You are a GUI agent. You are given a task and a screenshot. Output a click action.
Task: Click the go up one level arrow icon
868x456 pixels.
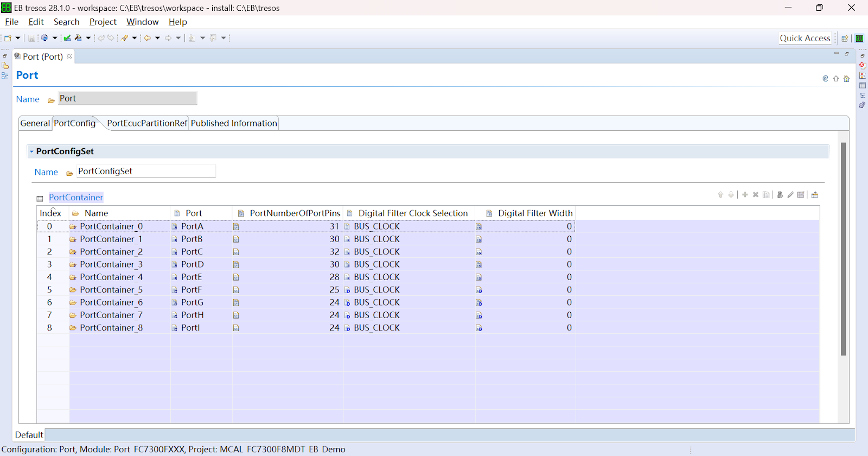click(836, 79)
